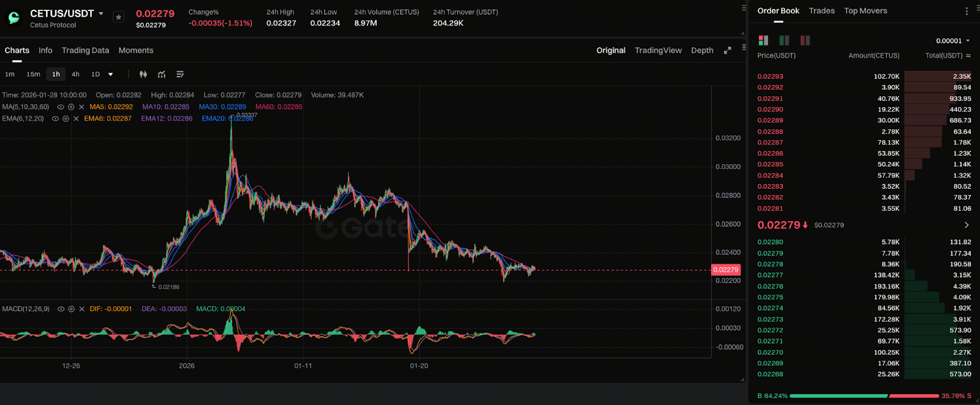Image resolution: width=980 pixels, height=405 pixels.
Task: Open the chart indicators icon
Action: pyautogui.click(x=162, y=74)
